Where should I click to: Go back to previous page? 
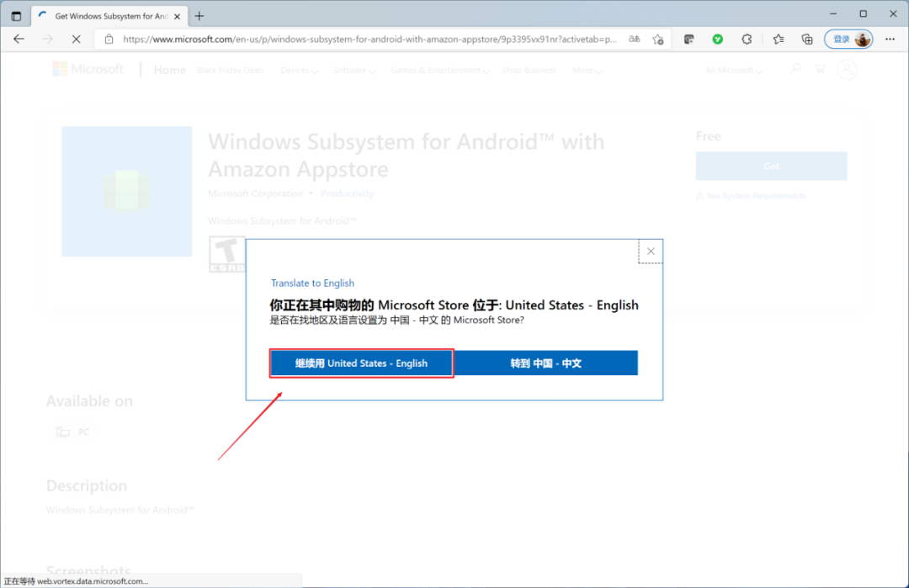pos(19,39)
